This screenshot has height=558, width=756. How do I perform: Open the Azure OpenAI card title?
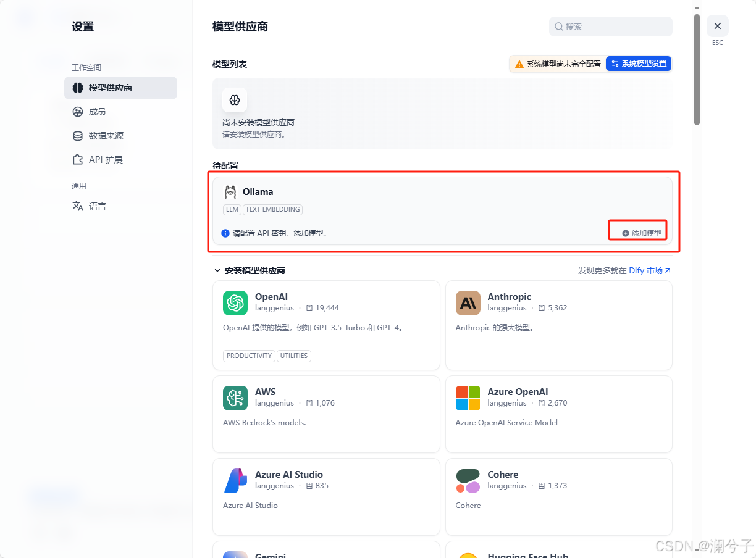pos(518,392)
